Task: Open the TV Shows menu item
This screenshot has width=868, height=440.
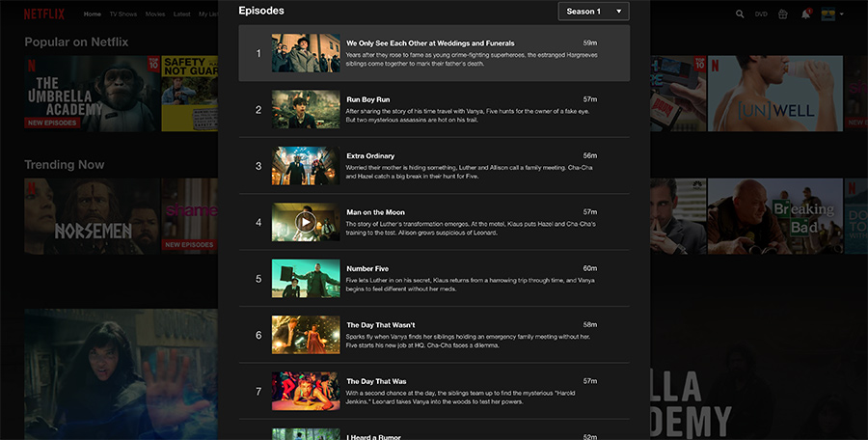Action: (x=124, y=14)
